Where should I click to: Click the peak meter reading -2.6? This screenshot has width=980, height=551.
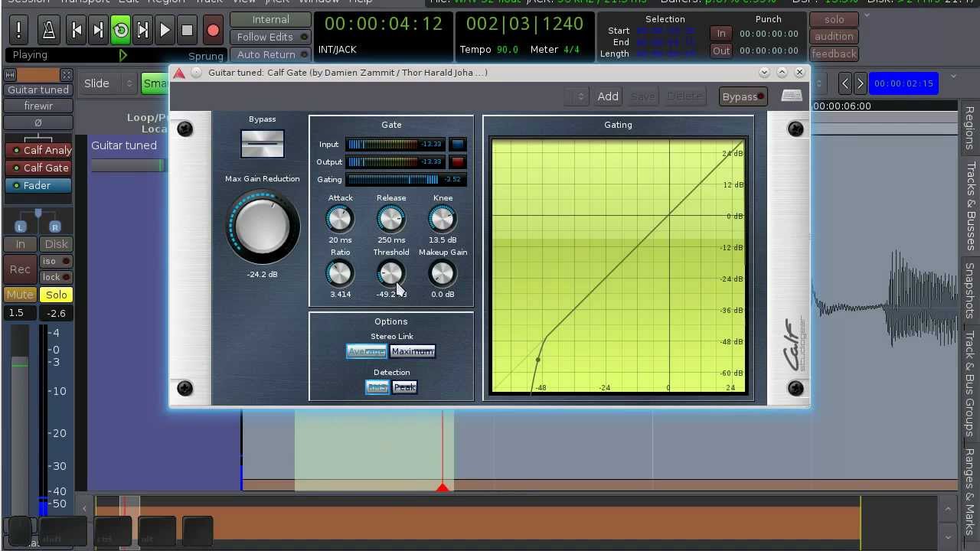pyautogui.click(x=56, y=313)
